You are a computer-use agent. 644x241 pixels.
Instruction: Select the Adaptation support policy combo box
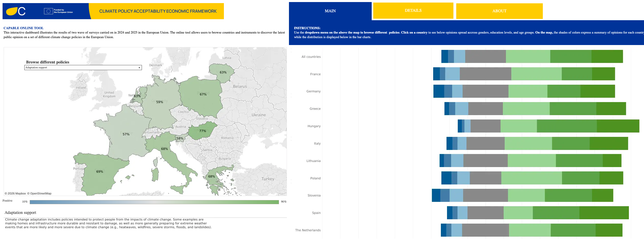tap(83, 68)
